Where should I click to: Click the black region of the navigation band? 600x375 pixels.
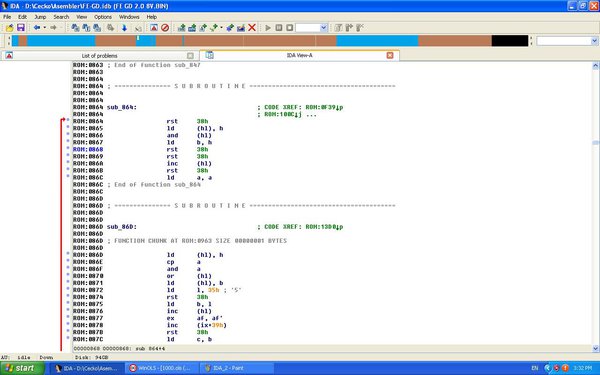[510, 41]
